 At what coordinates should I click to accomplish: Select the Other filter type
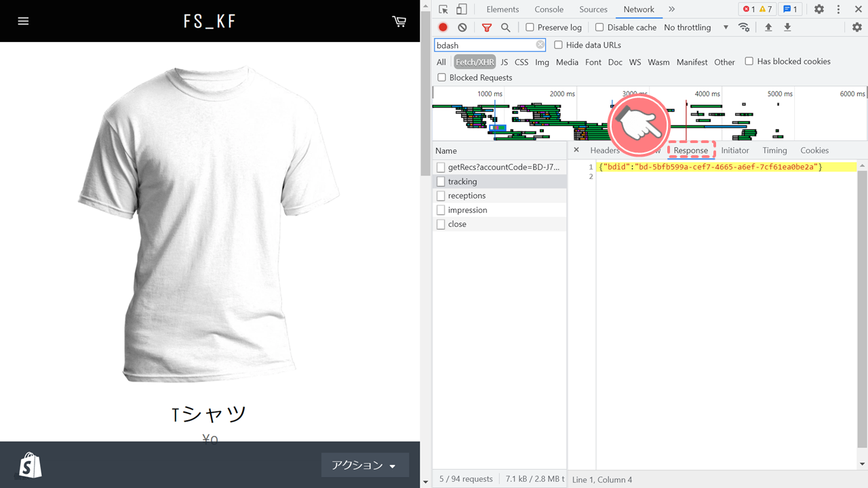(724, 62)
